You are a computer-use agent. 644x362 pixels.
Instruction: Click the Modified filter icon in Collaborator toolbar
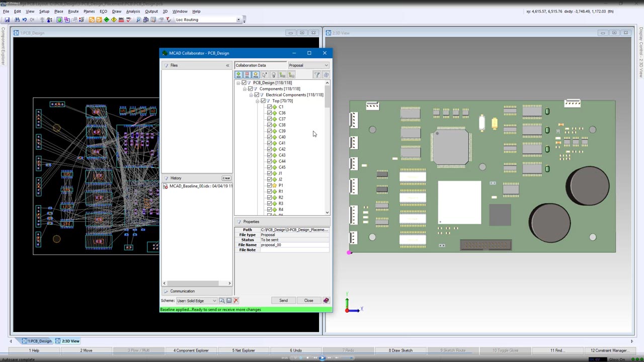coord(256,75)
